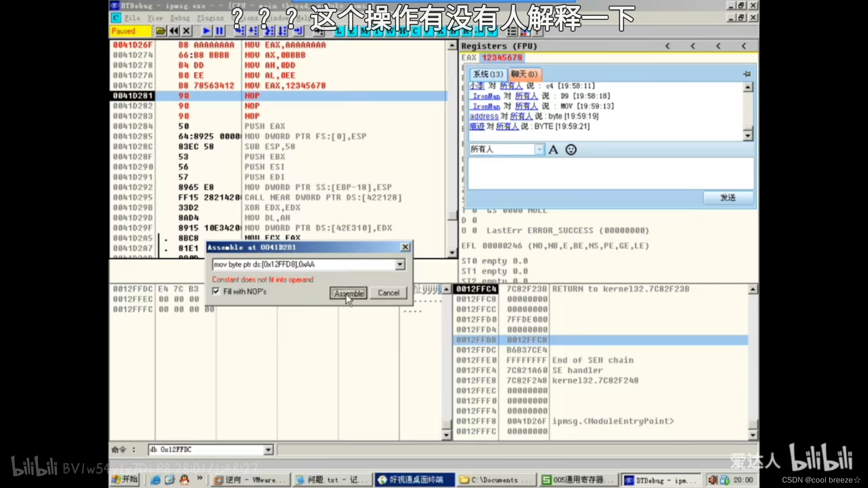Open Internet Explorer from quick launch
868x488 pixels.
155,480
